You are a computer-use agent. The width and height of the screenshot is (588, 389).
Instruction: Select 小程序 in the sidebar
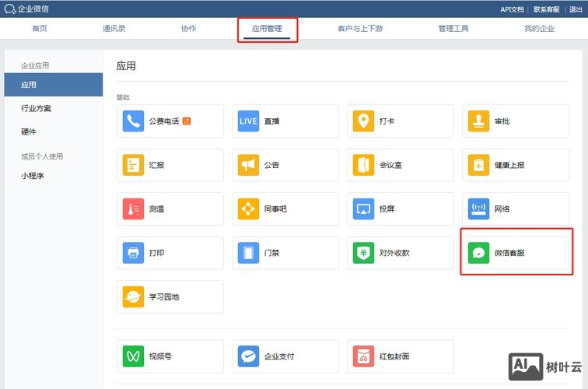click(32, 176)
